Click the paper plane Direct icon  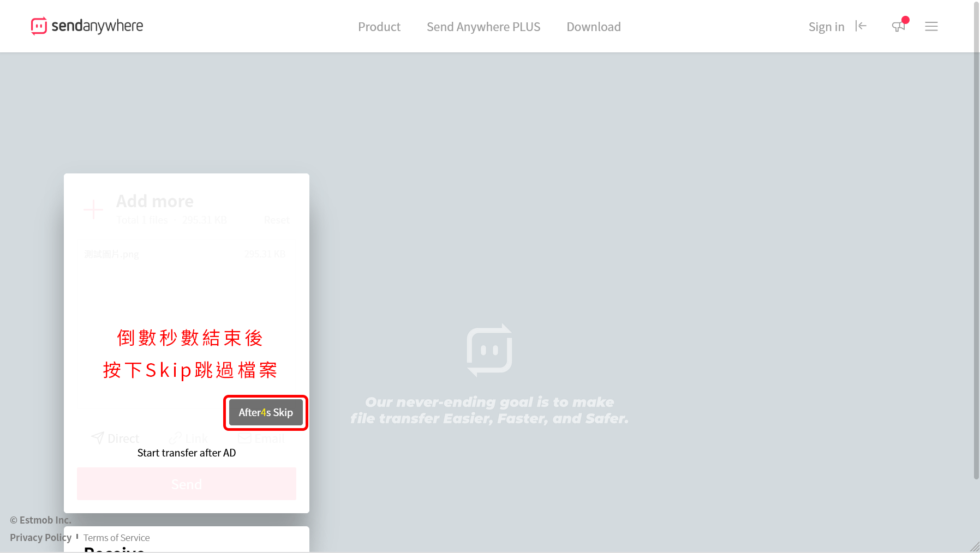[x=98, y=438]
